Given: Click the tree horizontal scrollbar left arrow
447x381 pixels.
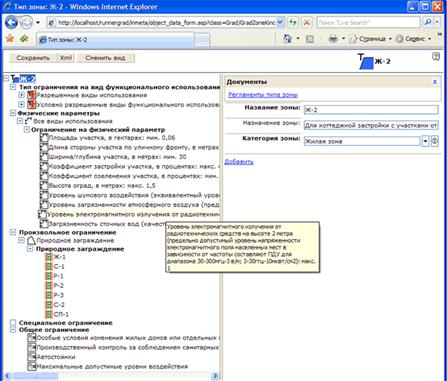Looking at the screenshot, I should pos(7,376).
